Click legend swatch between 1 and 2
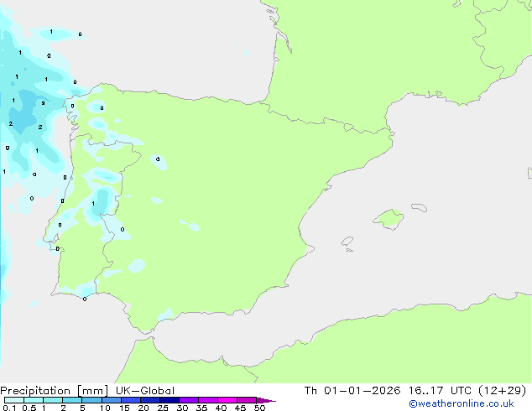The height and width of the screenshot is (411, 532). click(53, 400)
